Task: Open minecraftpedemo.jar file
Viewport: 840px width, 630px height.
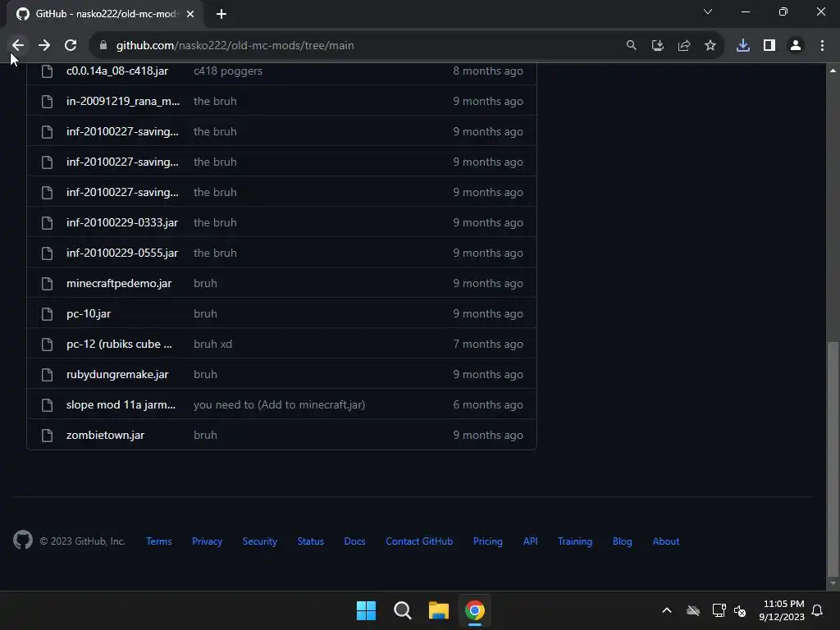Action: tap(119, 283)
